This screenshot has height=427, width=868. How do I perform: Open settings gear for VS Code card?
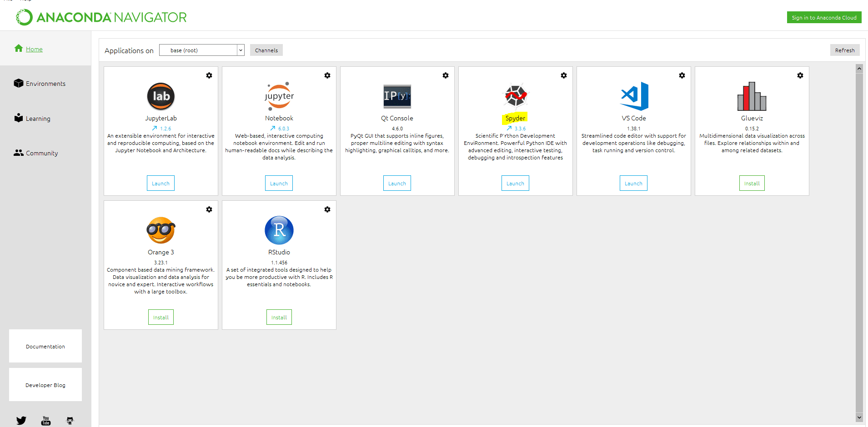tap(682, 75)
